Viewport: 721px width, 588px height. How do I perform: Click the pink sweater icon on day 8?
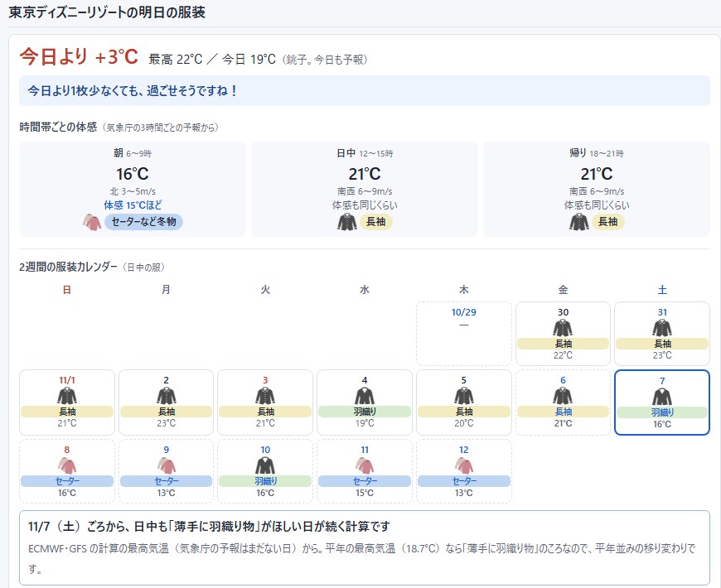click(66, 465)
